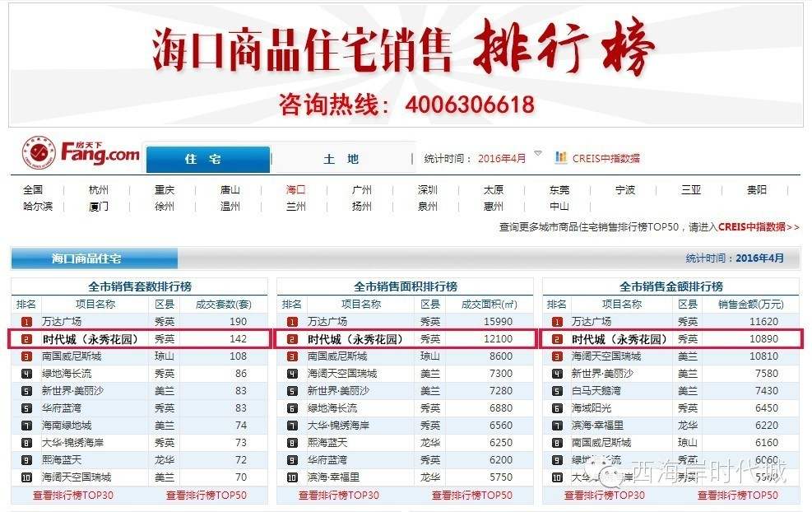Click rank 5 badge in sales count list

(x=26, y=391)
